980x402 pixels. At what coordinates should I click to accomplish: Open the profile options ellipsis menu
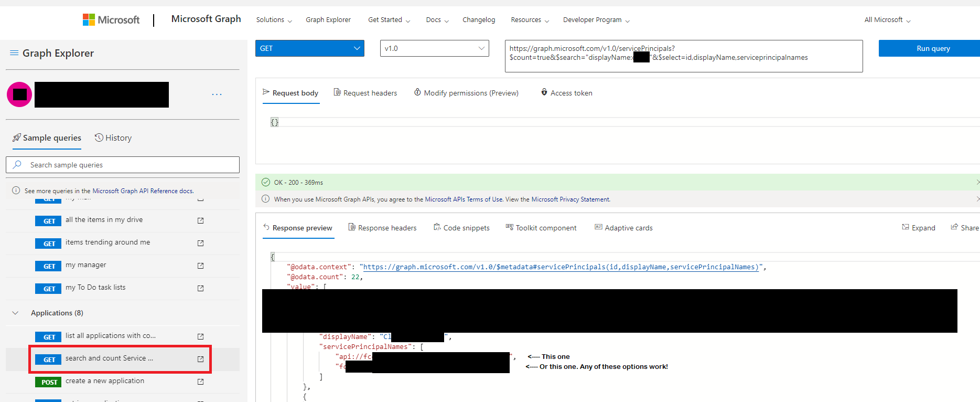[217, 94]
